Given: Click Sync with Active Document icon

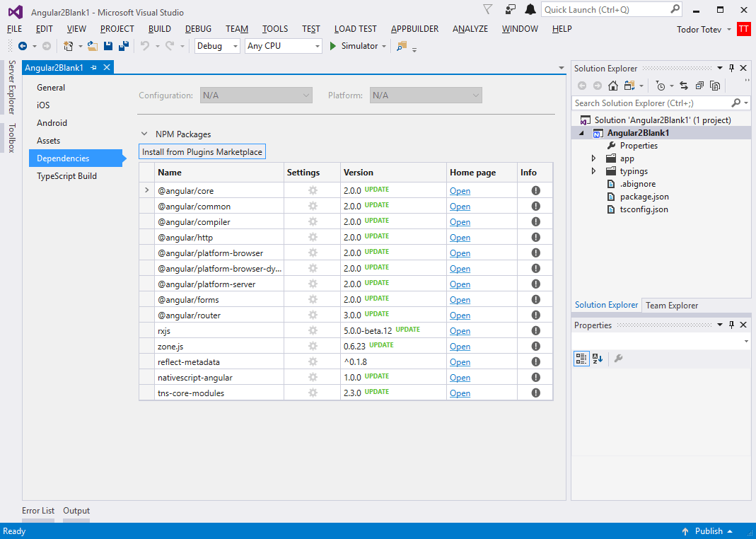Looking at the screenshot, I should [x=684, y=86].
